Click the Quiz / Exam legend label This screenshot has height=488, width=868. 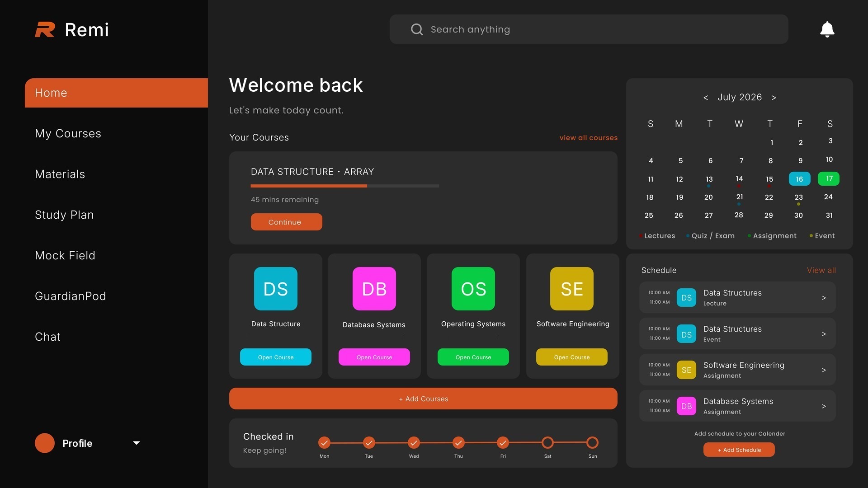coord(713,236)
